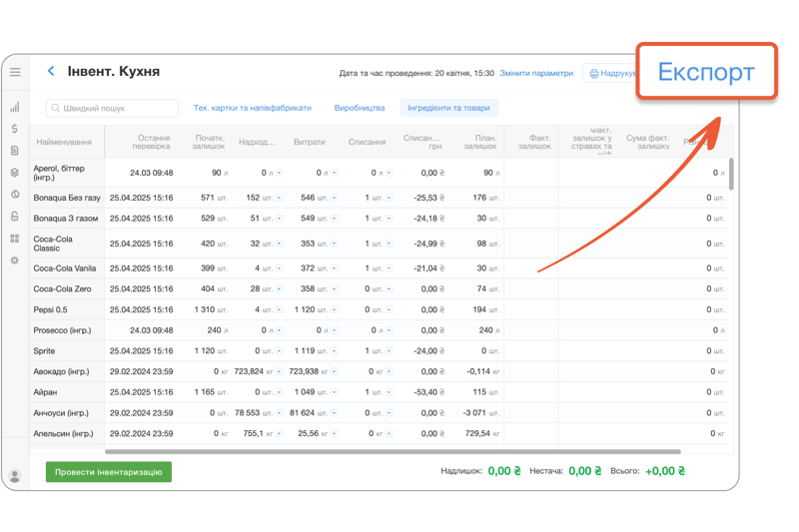The image size is (799, 532).
Task: Expand Витрати dropdown in Coca-Cola Vanila row
Action: (x=335, y=268)
